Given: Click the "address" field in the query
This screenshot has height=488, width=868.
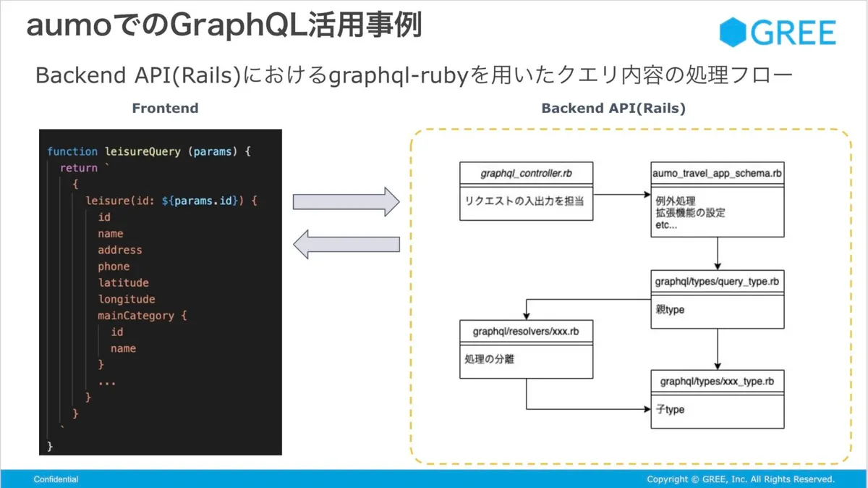Looking at the screenshot, I should tap(120, 250).
